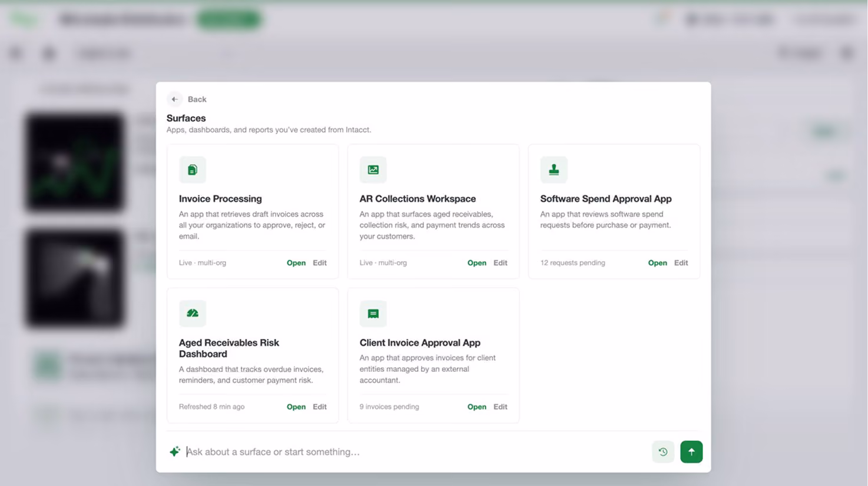Click Live multi-org under Invoice Processing

pyautogui.click(x=203, y=263)
